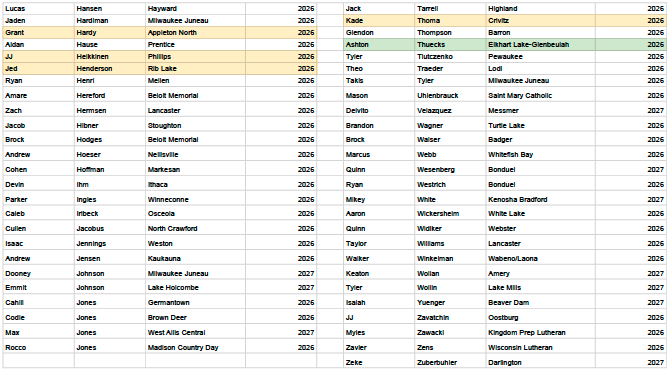The height and width of the screenshot is (370, 670).
Task: Select the 'Wabeno/Laona' cell
Action: (x=541, y=258)
